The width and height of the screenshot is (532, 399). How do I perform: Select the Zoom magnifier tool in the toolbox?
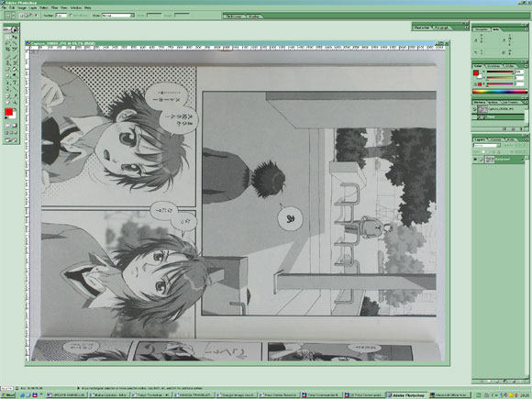[15, 102]
